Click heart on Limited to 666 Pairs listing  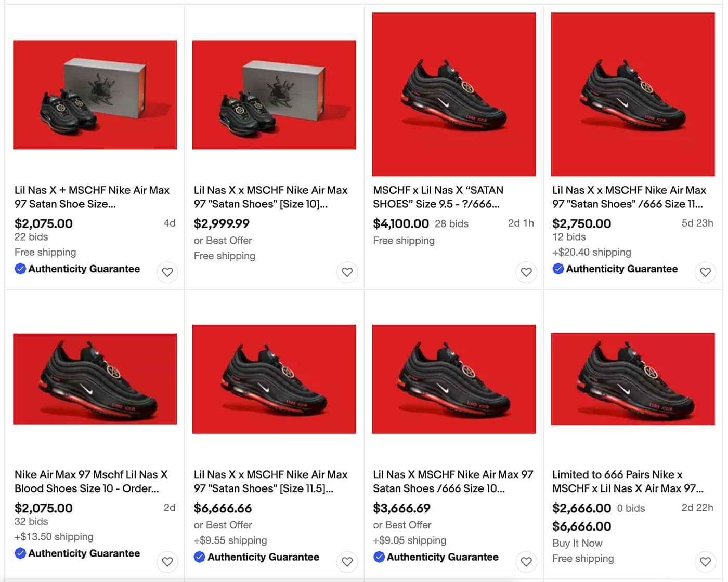coord(705,561)
